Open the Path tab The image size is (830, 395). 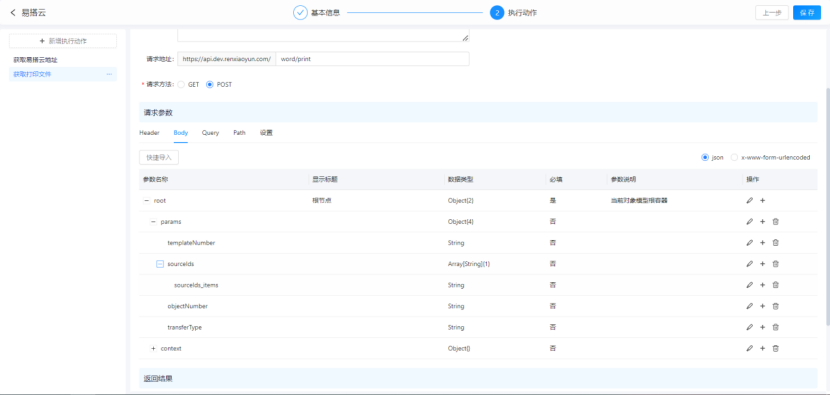click(x=239, y=133)
